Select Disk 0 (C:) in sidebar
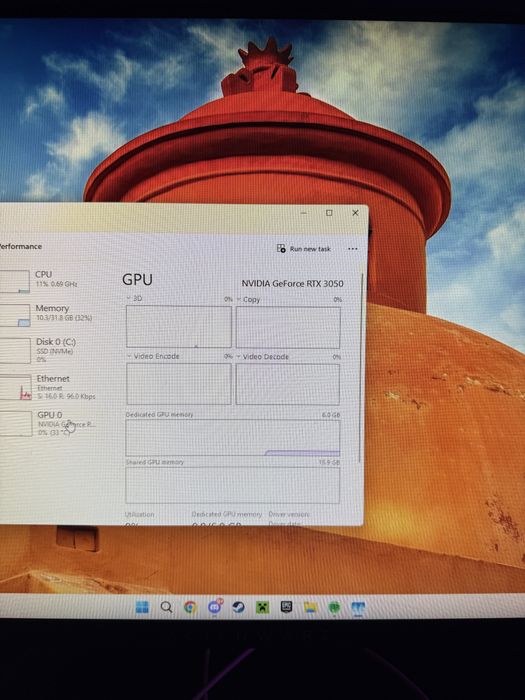The width and height of the screenshot is (525, 700). (47, 350)
